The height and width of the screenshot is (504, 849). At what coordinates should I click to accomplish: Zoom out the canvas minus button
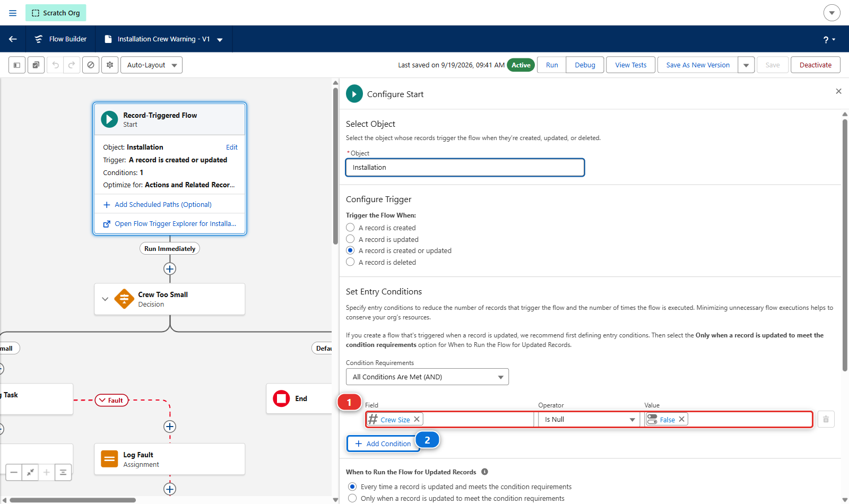tap(14, 472)
